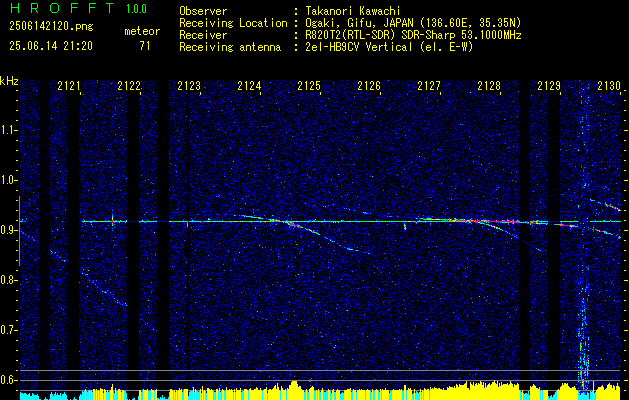Click the 2121 time marker

coord(68,86)
